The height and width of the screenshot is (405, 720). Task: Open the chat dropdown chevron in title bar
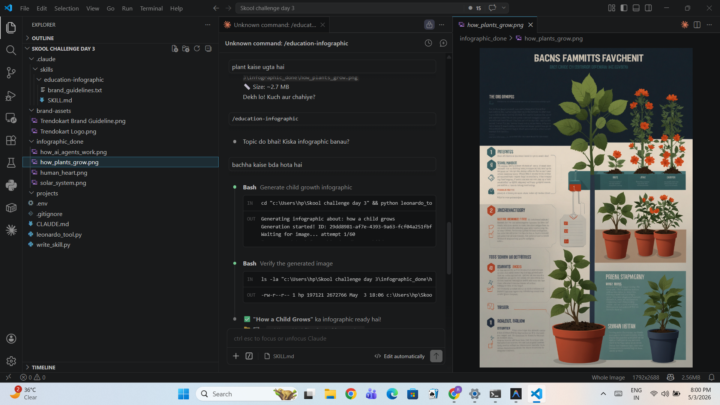pos(504,8)
